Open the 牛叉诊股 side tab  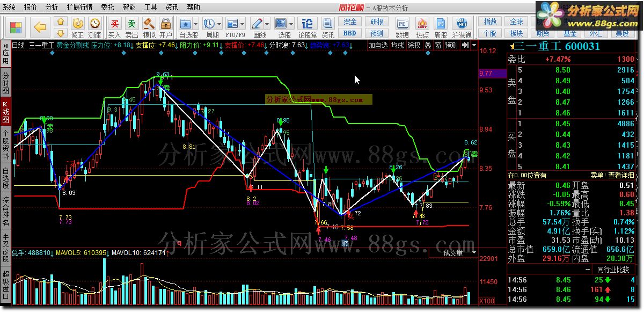pos(6,246)
